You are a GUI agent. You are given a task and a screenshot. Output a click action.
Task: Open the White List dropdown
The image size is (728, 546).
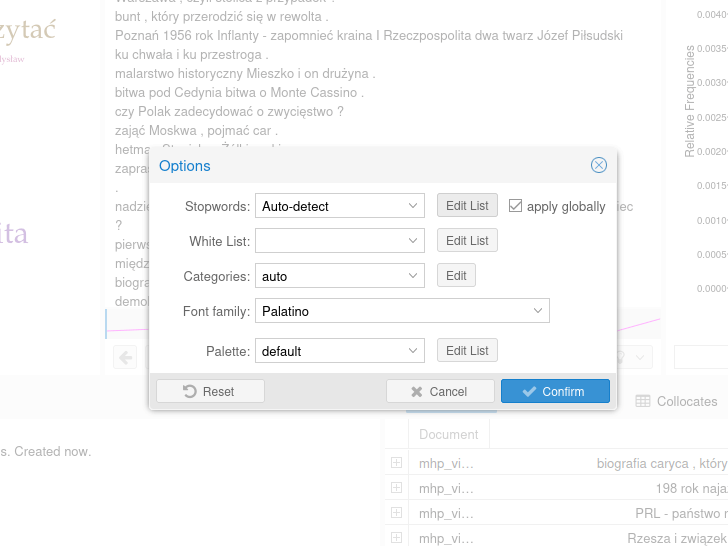pos(340,240)
